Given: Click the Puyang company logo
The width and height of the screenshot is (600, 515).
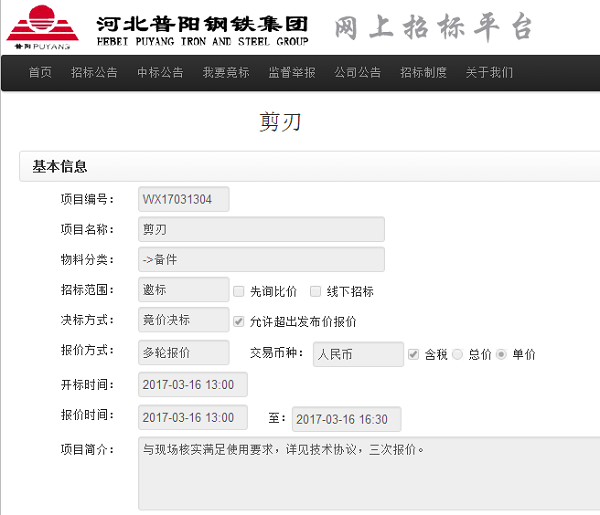Looking at the screenshot, I should [44, 27].
